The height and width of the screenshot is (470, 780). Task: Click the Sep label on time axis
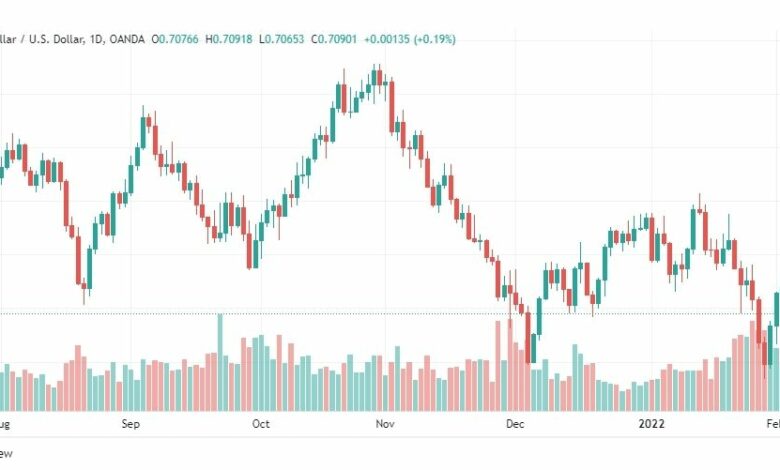130,424
